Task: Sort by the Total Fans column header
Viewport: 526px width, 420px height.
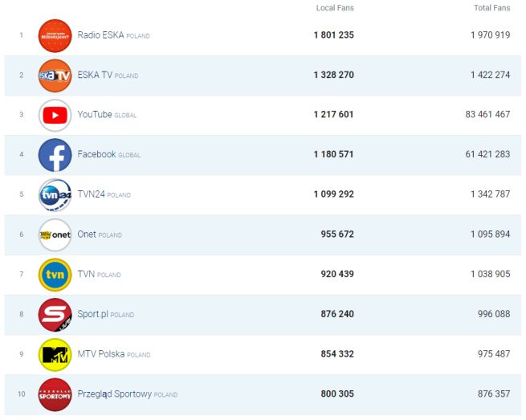Action: point(491,8)
